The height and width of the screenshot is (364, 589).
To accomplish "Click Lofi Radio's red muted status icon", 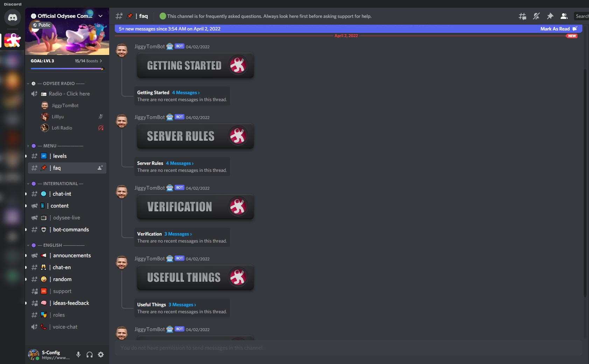I will [101, 128].
